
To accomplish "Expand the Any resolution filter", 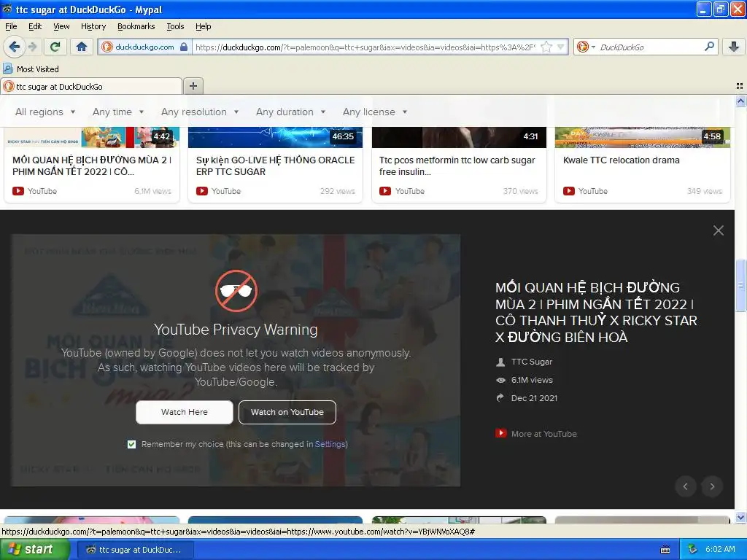I will pyautogui.click(x=200, y=112).
